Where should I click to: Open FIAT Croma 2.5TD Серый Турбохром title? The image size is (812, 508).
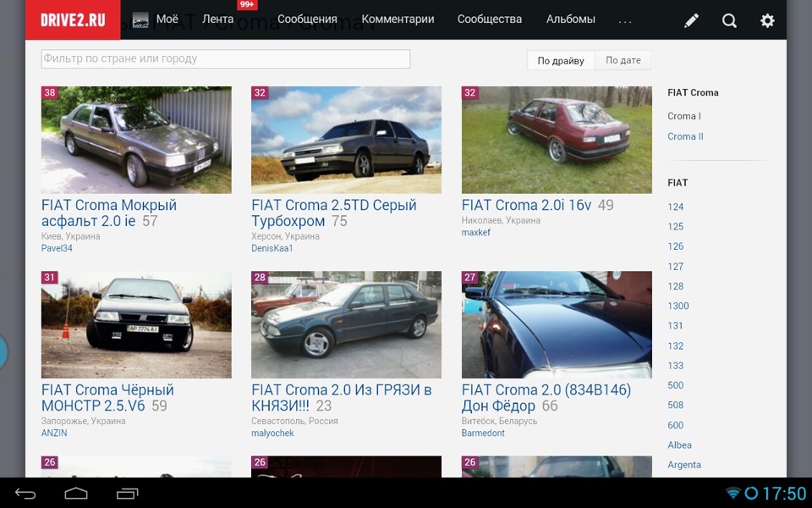coord(334,213)
